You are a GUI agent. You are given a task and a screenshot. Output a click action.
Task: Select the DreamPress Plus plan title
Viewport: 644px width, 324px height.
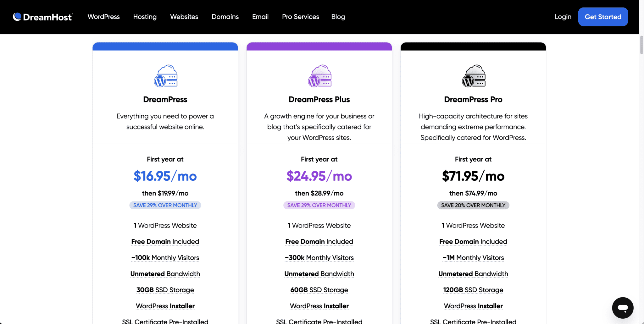[x=319, y=99]
